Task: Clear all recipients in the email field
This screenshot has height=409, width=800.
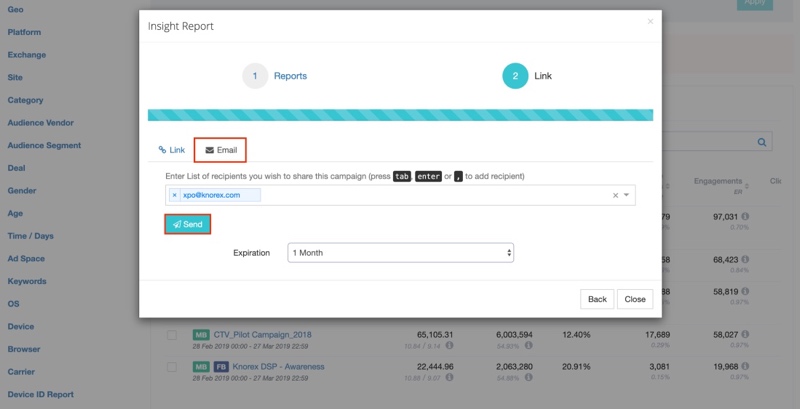Action: (x=615, y=195)
